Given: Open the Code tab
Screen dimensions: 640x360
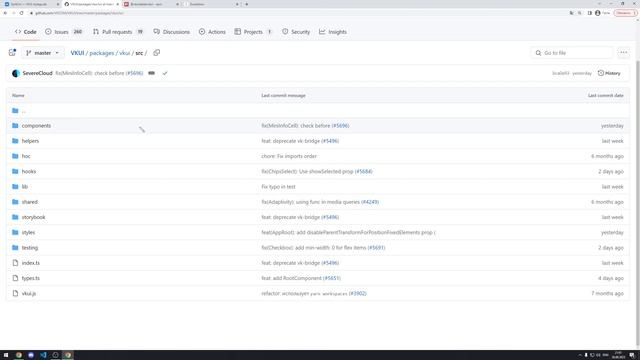Looking at the screenshot, I should [x=25, y=32].
